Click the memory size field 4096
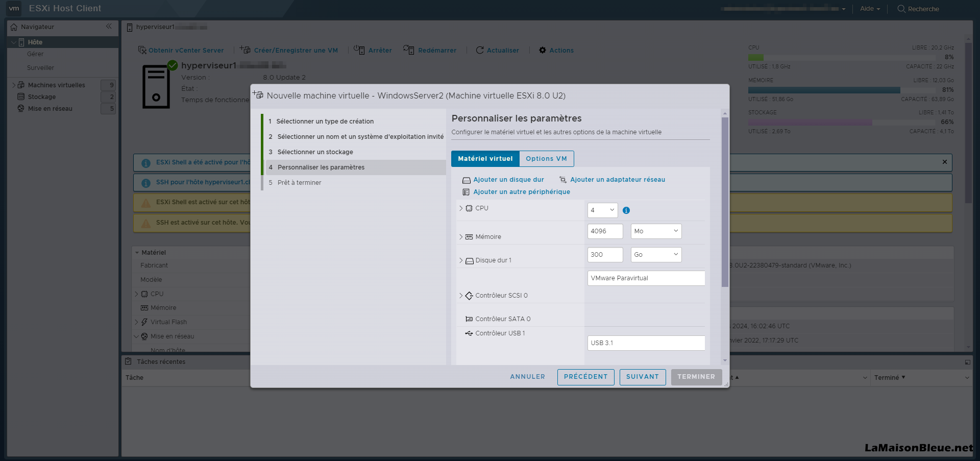Viewport: 980px width, 461px height. pos(605,231)
